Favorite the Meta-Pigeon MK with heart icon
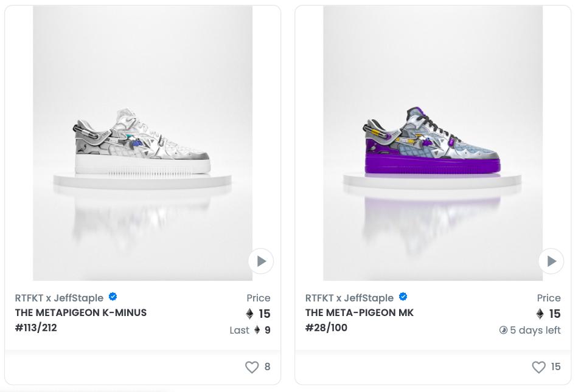Screen dimensions: 581x392 (x=539, y=367)
